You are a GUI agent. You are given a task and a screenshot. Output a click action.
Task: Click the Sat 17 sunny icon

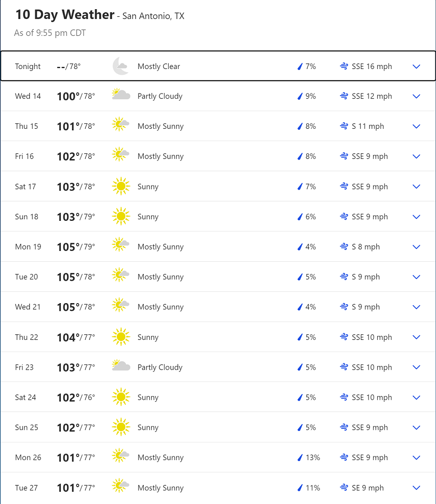click(121, 186)
